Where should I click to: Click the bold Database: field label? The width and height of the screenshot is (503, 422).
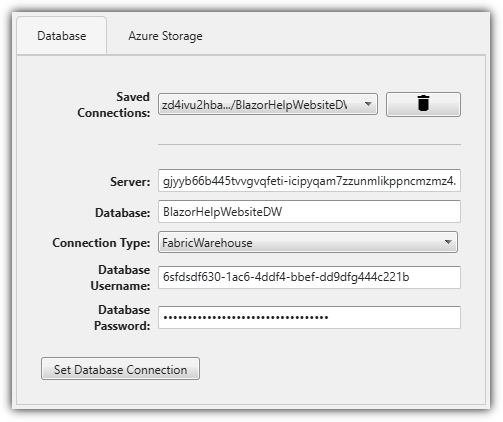tap(123, 213)
